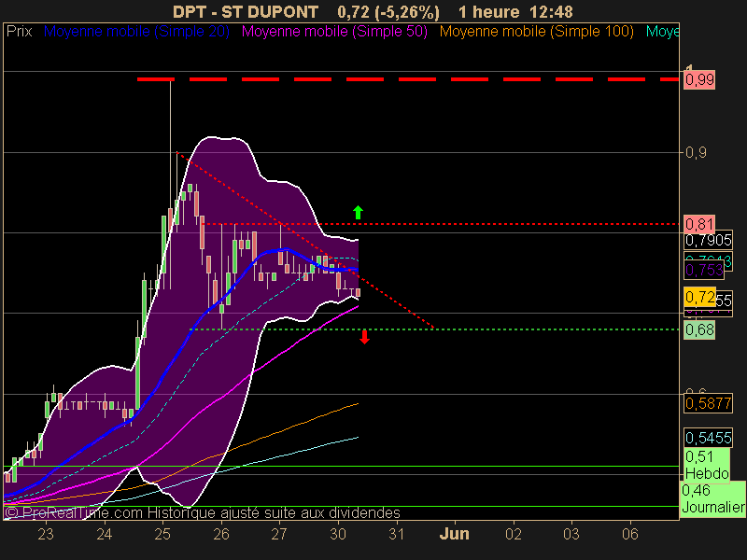Click the "0,51 Hebdo" weekly level label

tap(707, 465)
